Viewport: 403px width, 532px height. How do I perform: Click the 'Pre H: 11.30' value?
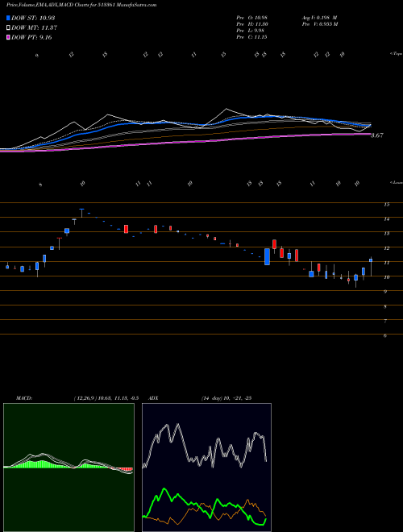(251, 24)
